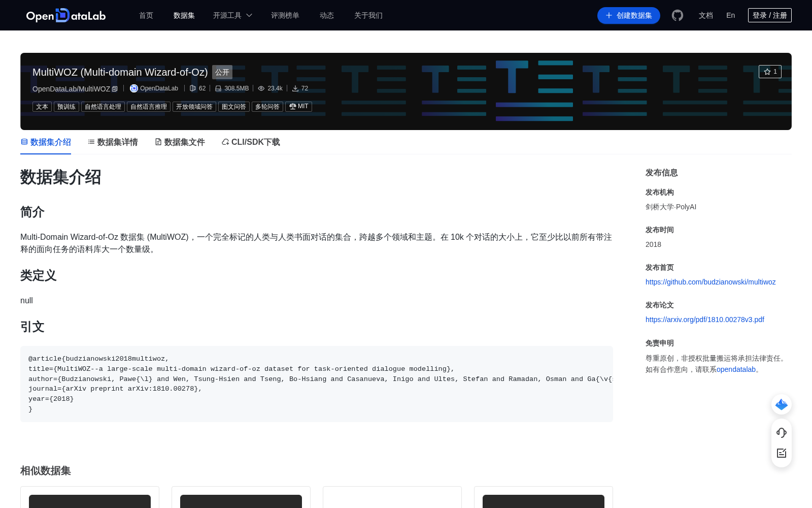Open 数据集 in the top navigation
Viewport: 812px width, 508px height.
[184, 15]
